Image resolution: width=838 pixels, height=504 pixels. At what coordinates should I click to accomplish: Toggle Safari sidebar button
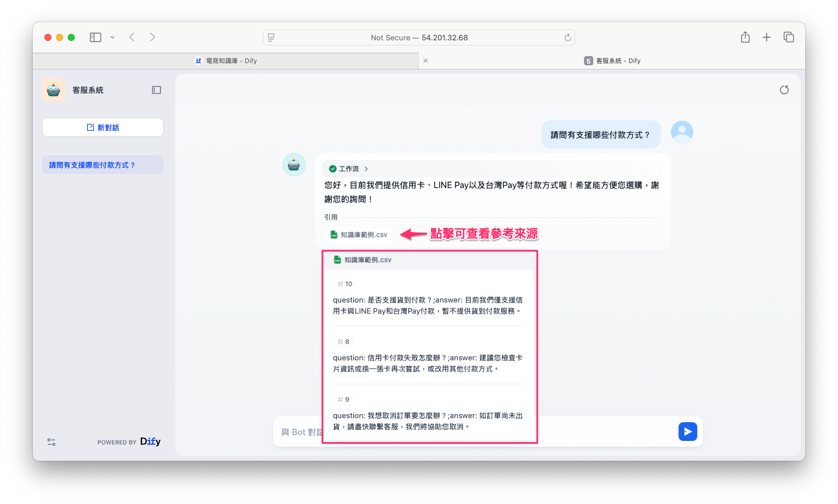click(x=96, y=37)
